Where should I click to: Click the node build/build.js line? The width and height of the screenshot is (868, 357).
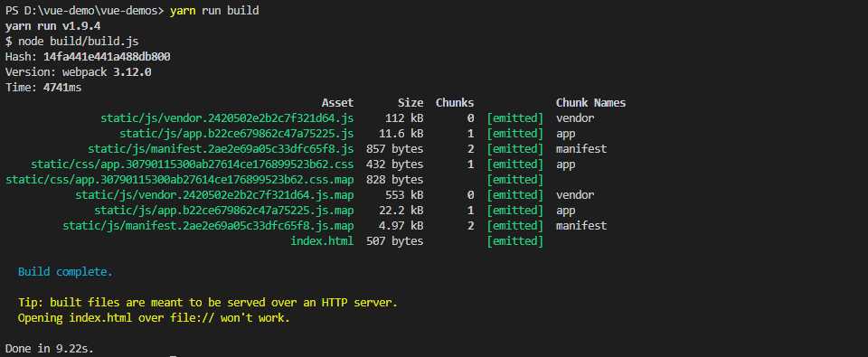pyautogui.click(x=72, y=42)
